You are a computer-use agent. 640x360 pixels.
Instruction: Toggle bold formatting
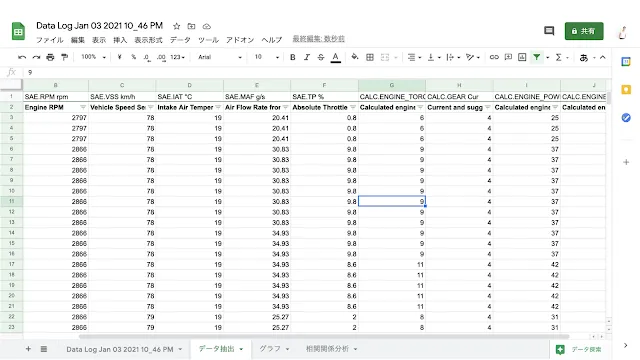pos(293,57)
